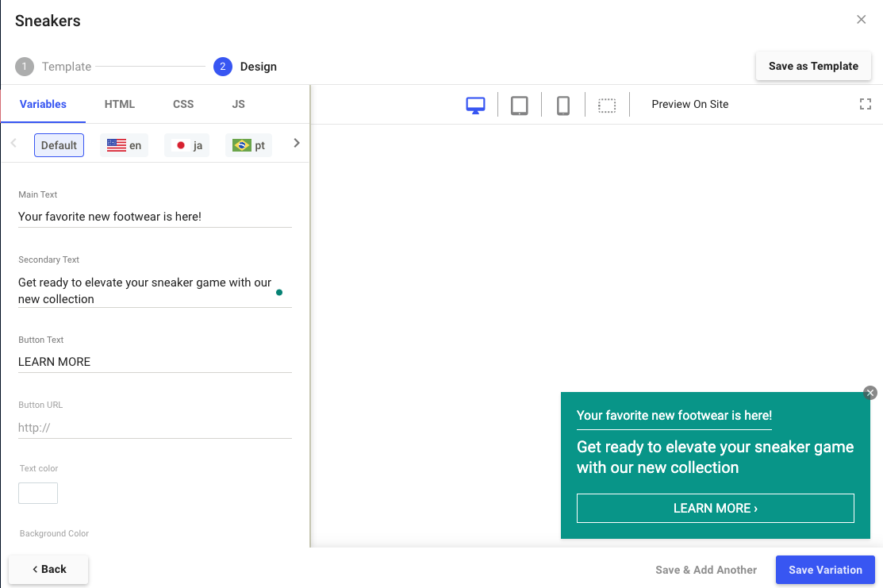The image size is (883, 588).
Task: Select the ja Japanese language chip
Action: pos(187,145)
